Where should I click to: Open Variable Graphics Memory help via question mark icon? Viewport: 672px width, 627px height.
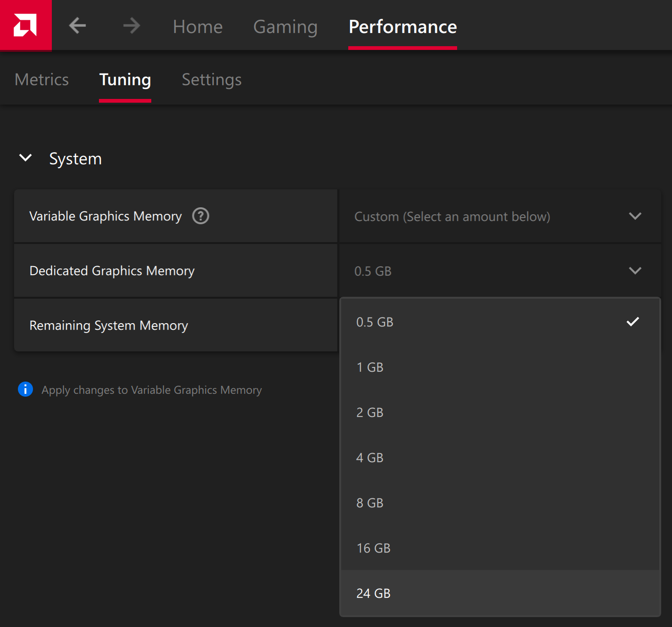(200, 216)
